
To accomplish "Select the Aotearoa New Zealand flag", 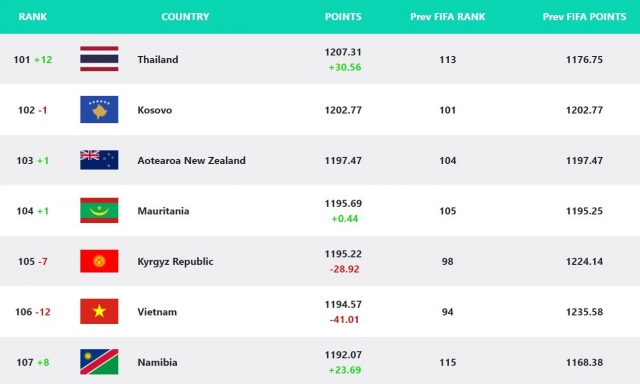I will [x=99, y=160].
